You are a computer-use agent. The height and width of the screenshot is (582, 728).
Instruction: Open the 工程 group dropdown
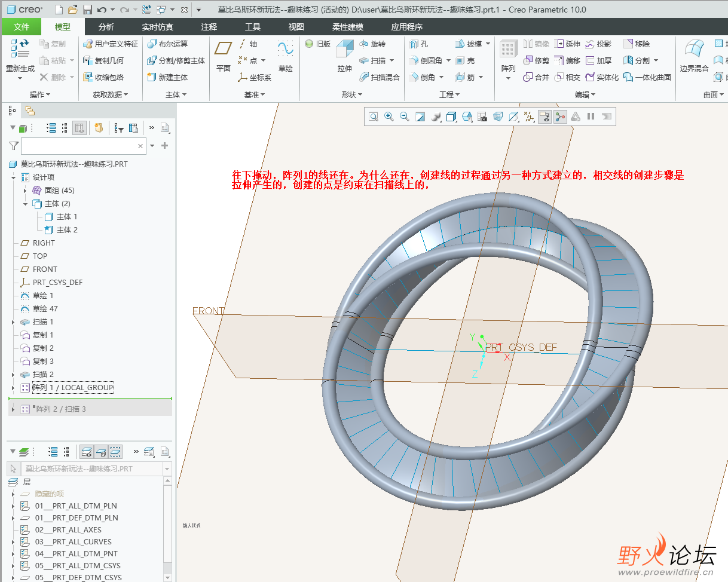[x=449, y=94]
